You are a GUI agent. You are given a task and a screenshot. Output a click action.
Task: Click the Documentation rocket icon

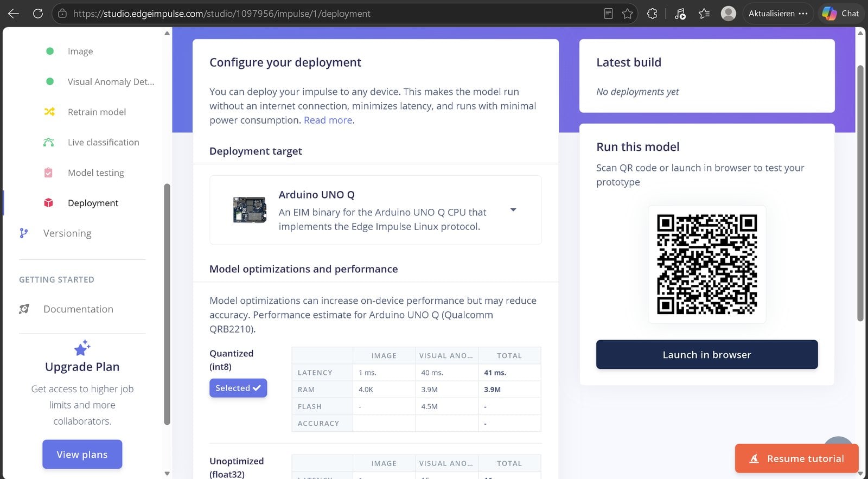coord(24,309)
